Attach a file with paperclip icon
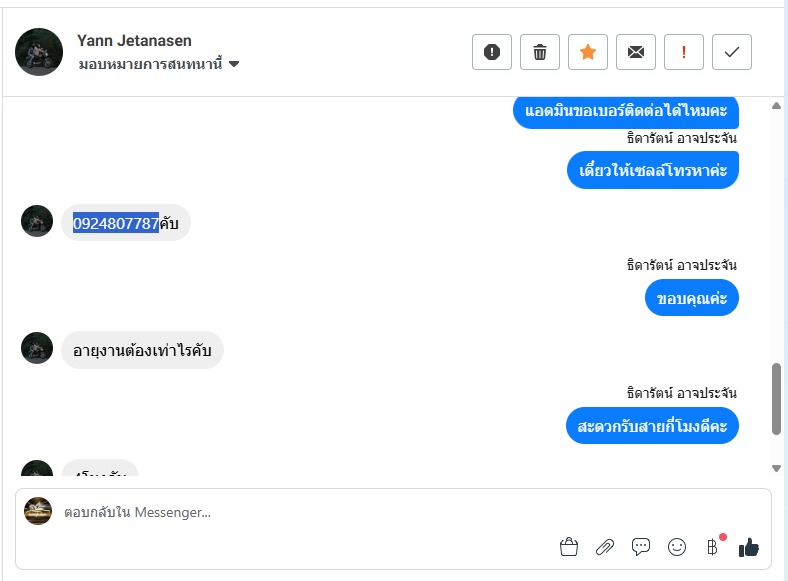The height and width of the screenshot is (581, 788). coord(605,547)
